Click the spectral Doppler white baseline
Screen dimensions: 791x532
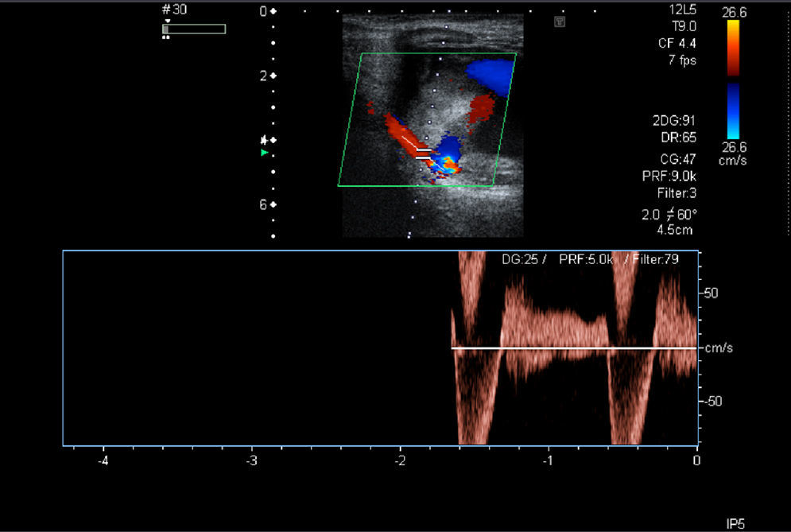tap(572, 348)
